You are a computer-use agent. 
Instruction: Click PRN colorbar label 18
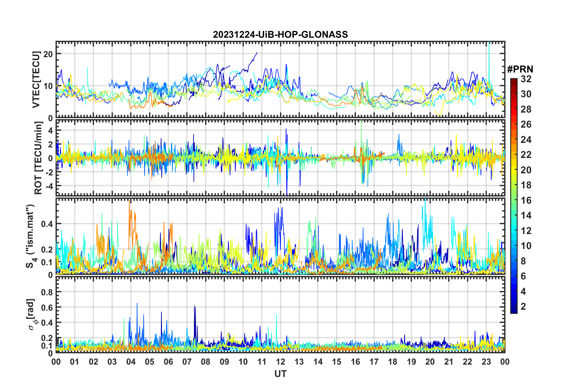coord(526,185)
